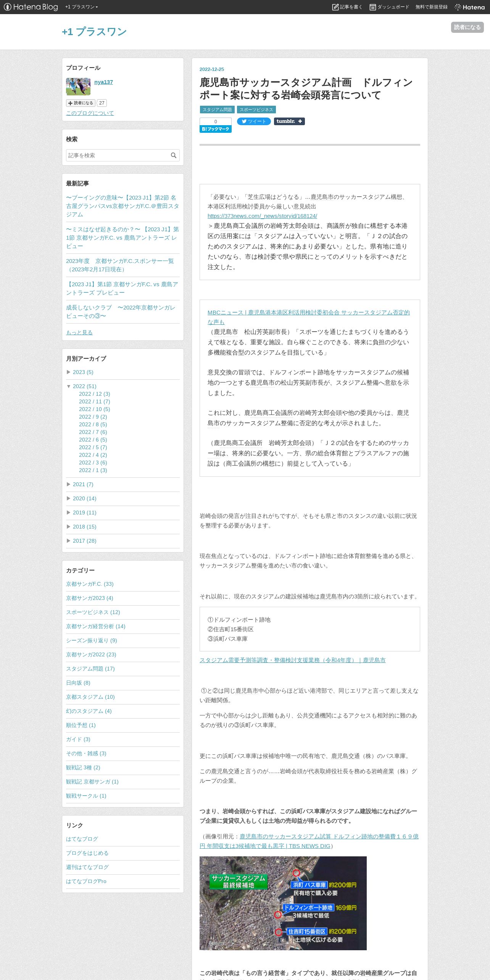Open the 373news.com storyid link
Viewport: 490px width, 980px height.
click(262, 216)
